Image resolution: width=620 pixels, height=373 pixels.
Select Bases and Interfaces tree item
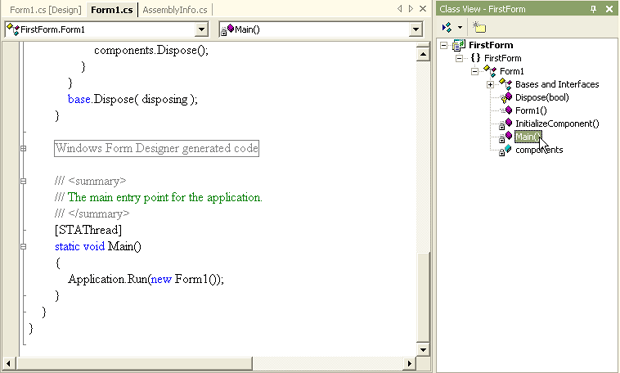coord(557,84)
